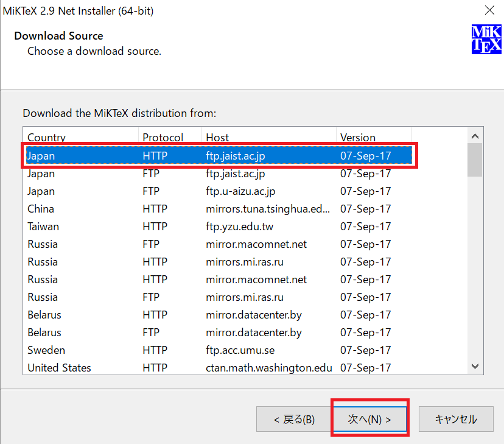Select the Japan HTTP ftp.jaist.ac.jp row
Image resolution: width=504 pixels, height=444 pixels.
tap(219, 155)
